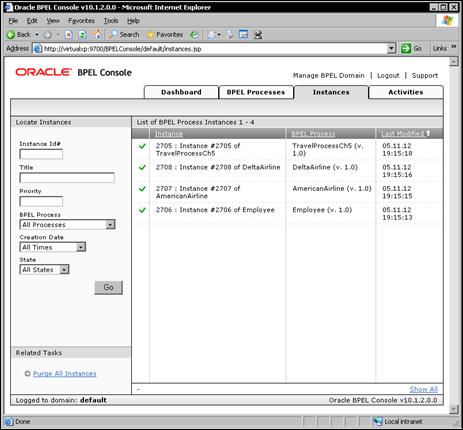This screenshot has height=430, width=463.
Task: Open the Edit menu
Action: click(32, 21)
